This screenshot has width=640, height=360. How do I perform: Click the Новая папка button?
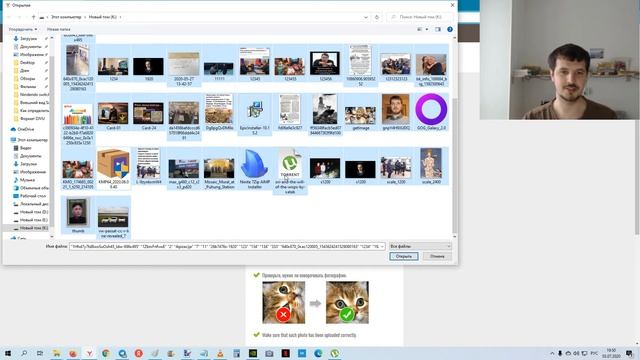[x=58, y=29]
